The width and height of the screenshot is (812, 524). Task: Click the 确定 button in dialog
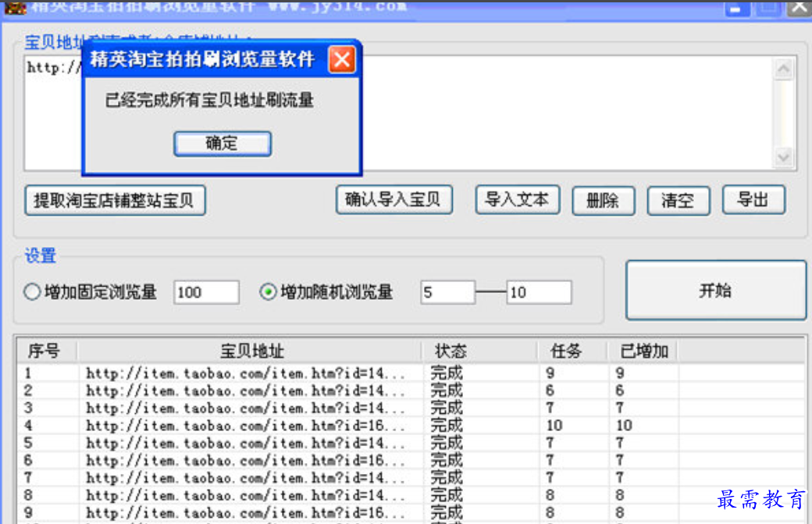tap(223, 144)
